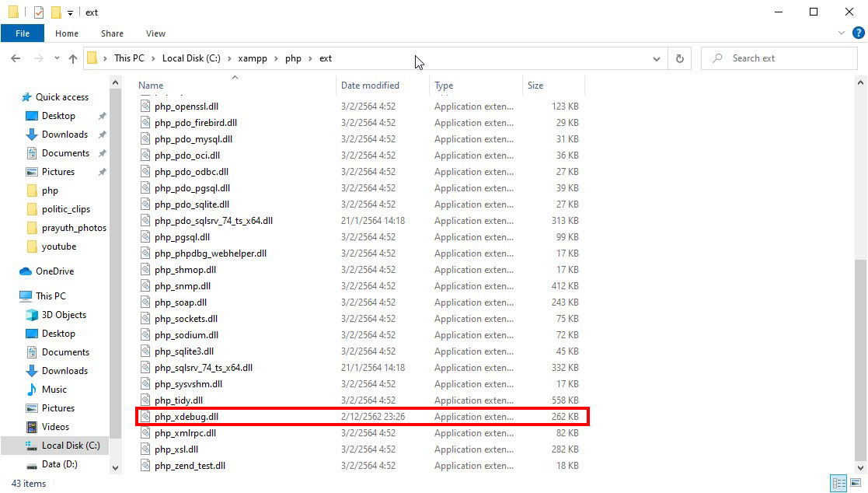Select php_zend_test.dll file icon

145,466
